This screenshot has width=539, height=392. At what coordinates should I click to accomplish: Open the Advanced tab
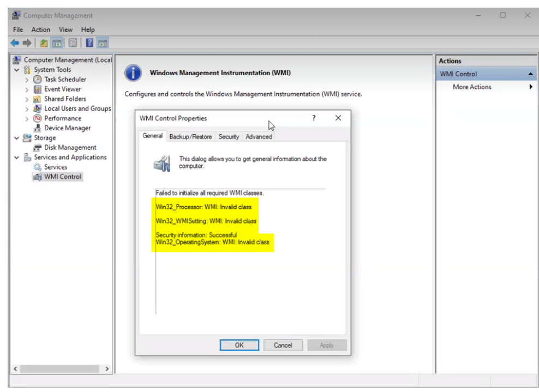click(x=259, y=137)
